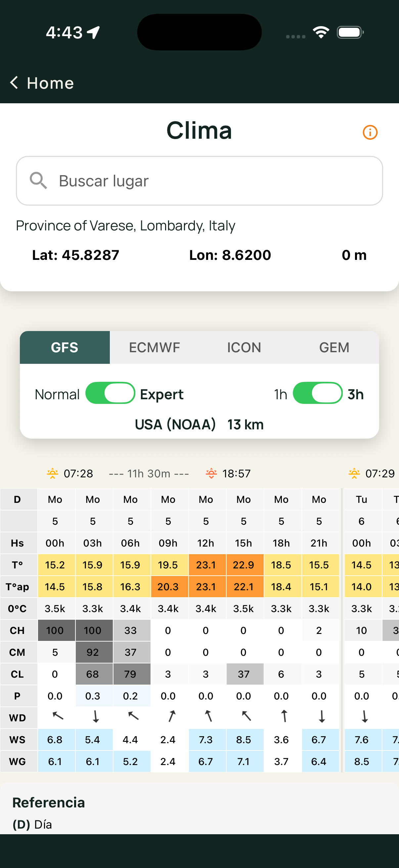Tap the wind direction arrow for Tu 00h

pos(364,716)
